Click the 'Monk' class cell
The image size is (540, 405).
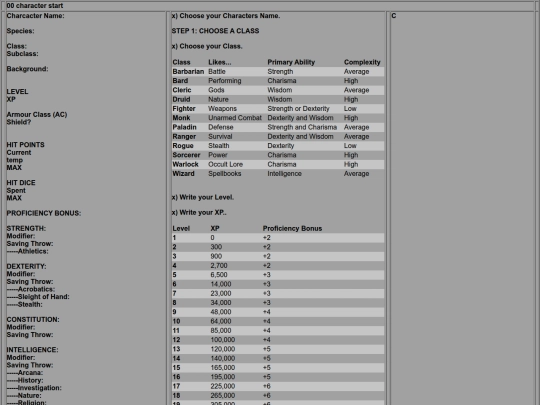[181, 118]
